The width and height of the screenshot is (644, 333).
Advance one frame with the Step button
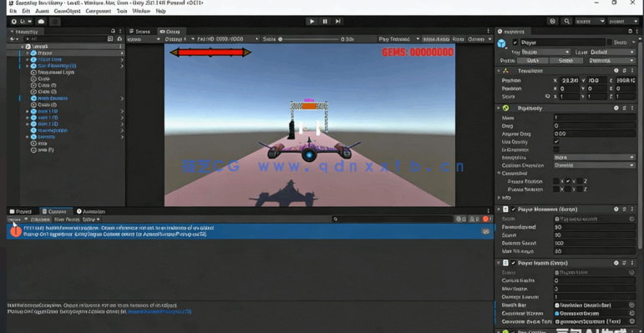click(x=337, y=22)
